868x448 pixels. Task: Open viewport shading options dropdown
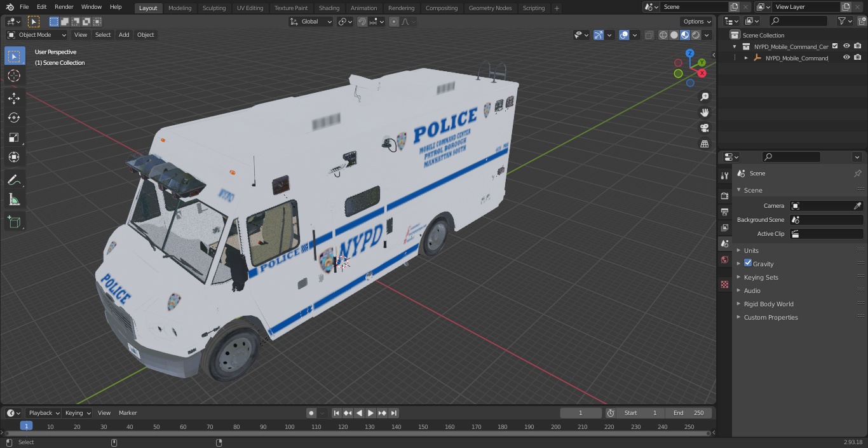click(707, 35)
